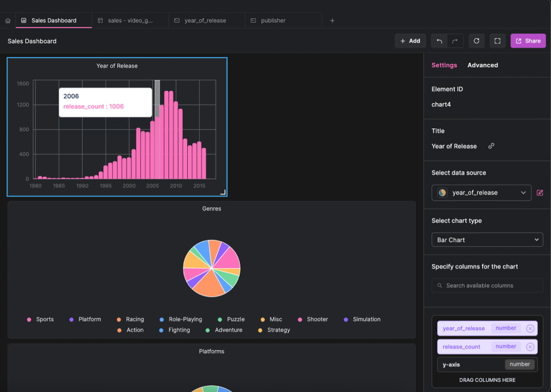The image size is (551, 392).
Task: Enter fullscreen mode
Action: point(497,41)
